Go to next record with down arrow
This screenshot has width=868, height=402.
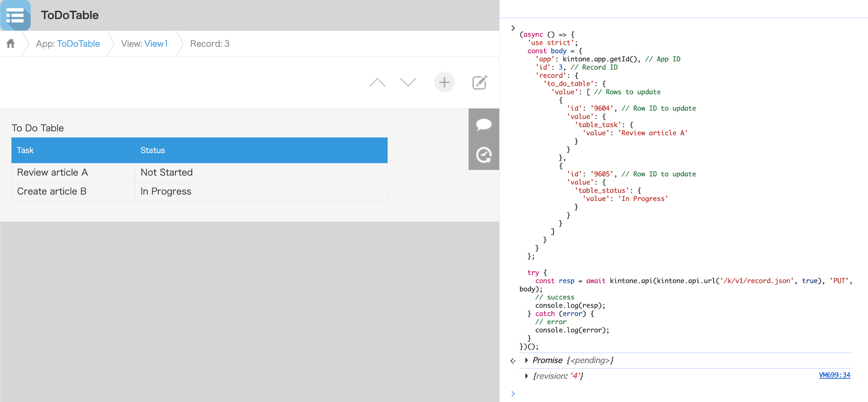coord(408,82)
